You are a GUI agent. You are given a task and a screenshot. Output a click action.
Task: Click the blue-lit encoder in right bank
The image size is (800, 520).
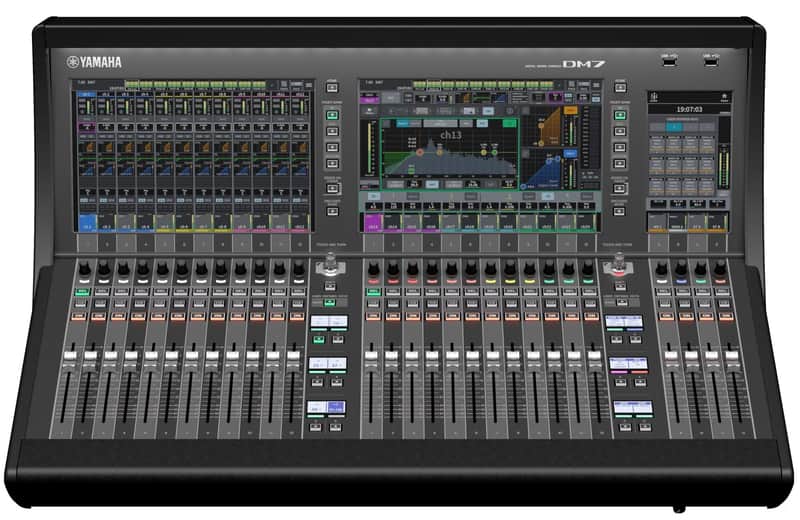(681, 269)
